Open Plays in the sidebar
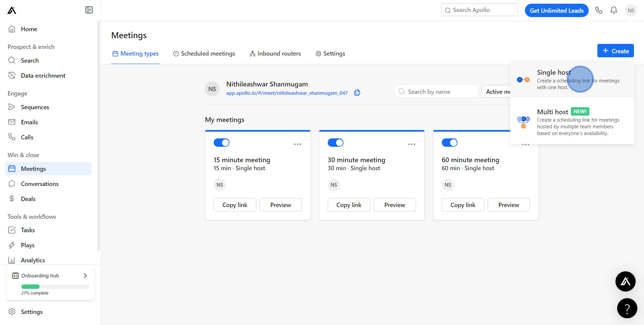 tap(48, 245)
